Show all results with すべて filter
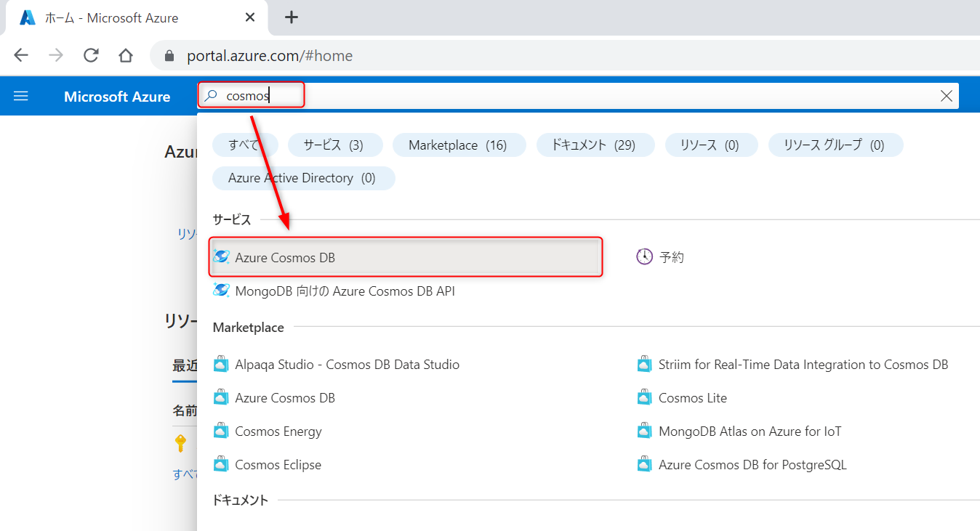The width and height of the screenshot is (980, 531). click(x=245, y=145)
